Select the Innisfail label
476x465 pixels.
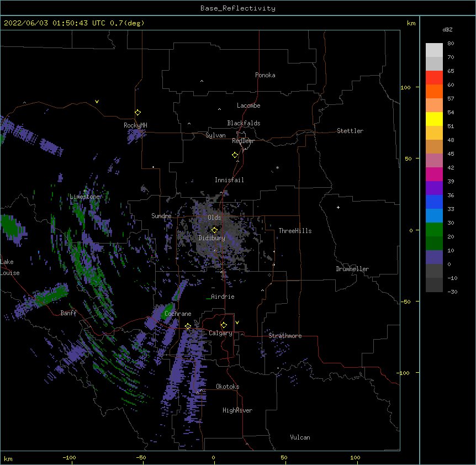[x=229, y=180]
